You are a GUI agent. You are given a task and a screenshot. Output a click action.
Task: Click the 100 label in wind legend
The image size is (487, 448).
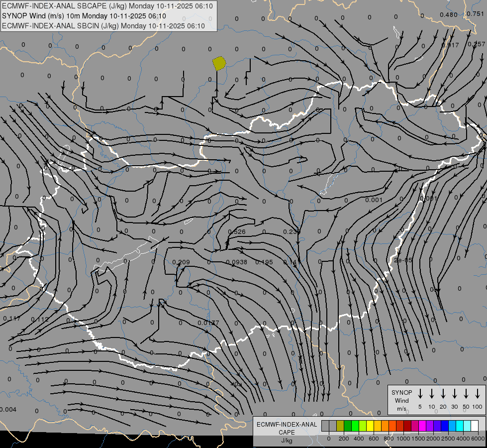point(478,407)
